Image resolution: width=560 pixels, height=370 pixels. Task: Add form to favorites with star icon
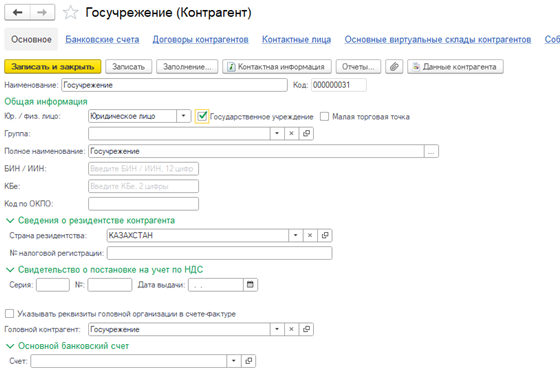pyautogui.click(x=70, y=13)
